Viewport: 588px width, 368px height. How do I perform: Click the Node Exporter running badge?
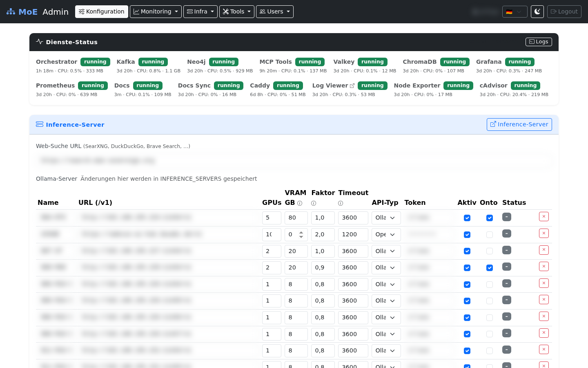pos(458,85)
